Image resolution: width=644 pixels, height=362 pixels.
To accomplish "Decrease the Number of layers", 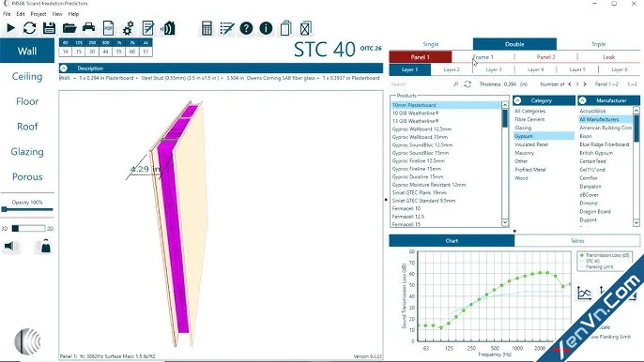I will point(570,84).
